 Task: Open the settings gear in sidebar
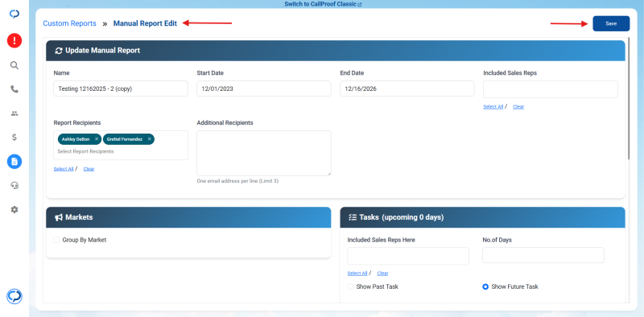pyautogui.click(x=14, y=209)
